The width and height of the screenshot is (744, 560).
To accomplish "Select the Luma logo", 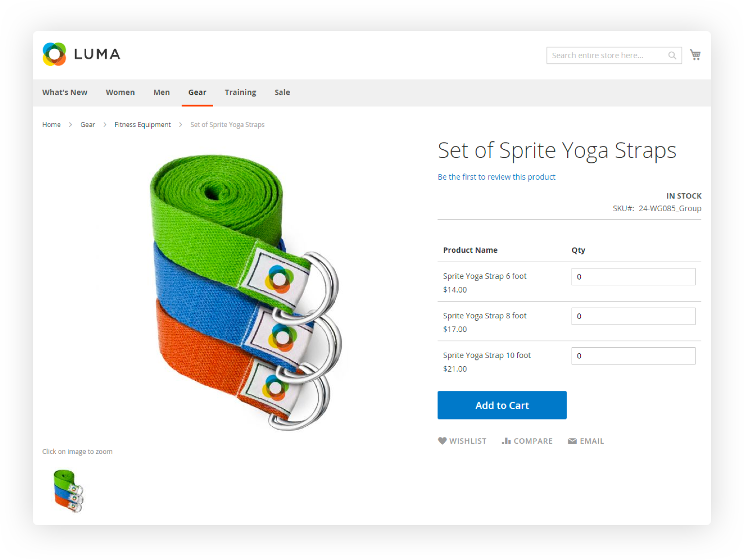I will (x=81, y=54).
